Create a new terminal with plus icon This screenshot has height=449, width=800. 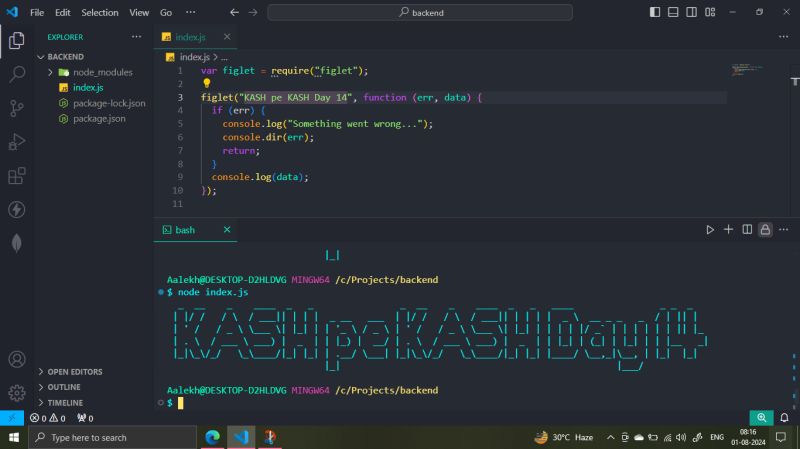point(728,230)
